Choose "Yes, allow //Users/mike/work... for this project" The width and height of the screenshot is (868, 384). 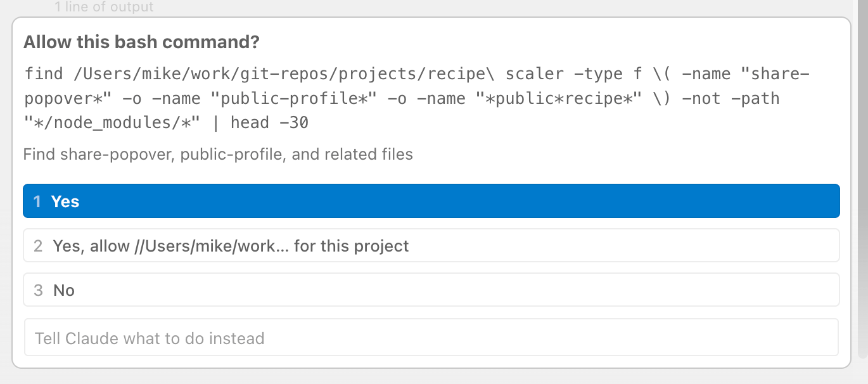[x=431, y=246]
